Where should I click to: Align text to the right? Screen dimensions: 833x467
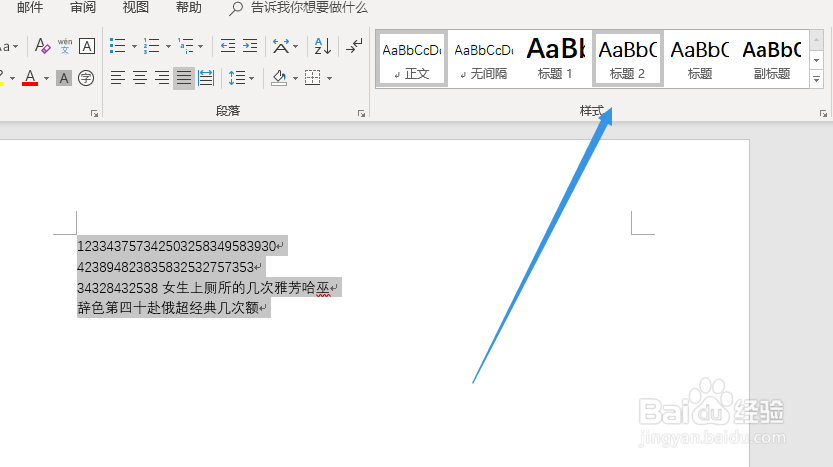point(162,78)
